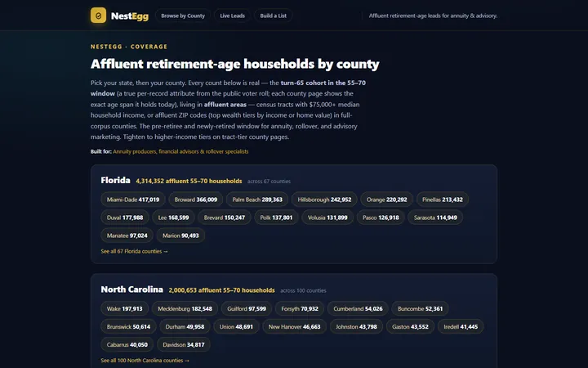Viewport: 588px width, 368px height.
Task: Click the 2,000,653 affluent 55–70 households text
Action: [221, 290]
